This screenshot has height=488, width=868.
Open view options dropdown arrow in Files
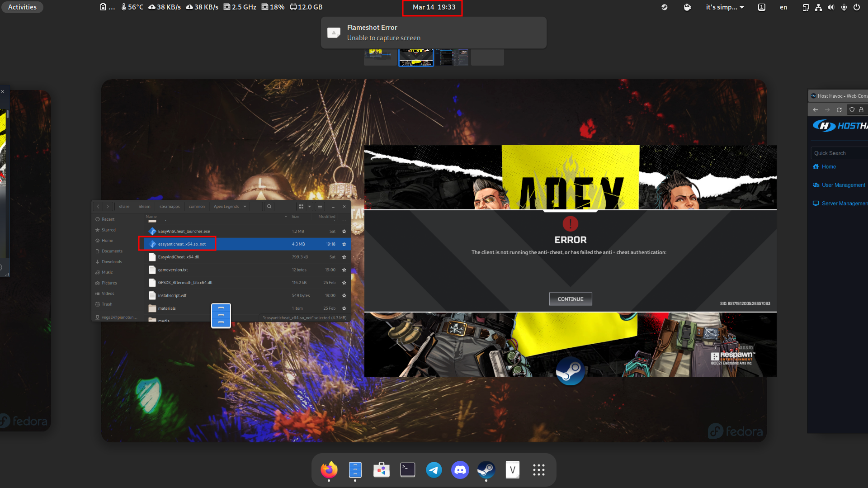310,207
